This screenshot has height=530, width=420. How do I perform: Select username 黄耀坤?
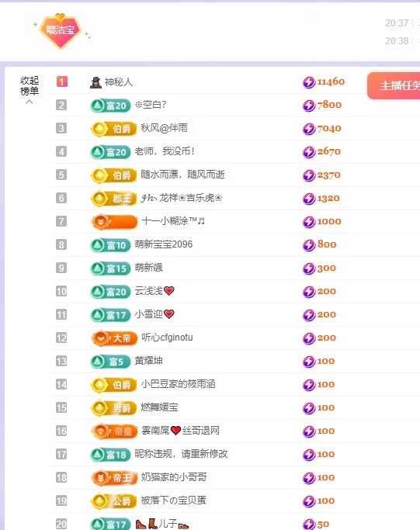(x=148, y=361)
